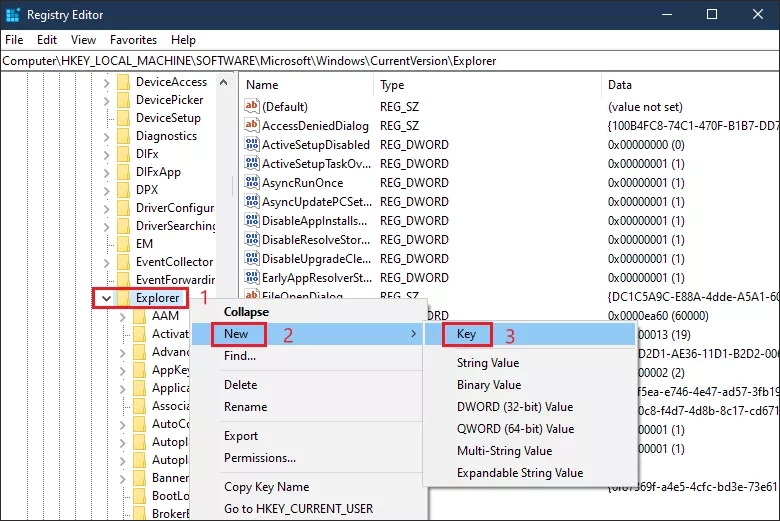The height and width of the screenshot is (521, 780).
Task: Expand the DevicePicker key
Action: [x=106, y=101]
